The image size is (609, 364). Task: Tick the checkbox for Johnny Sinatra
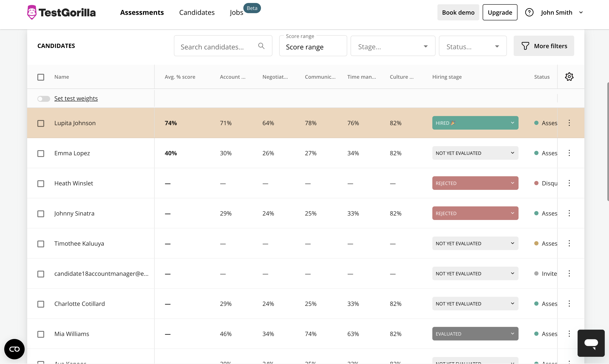(41, 214)
